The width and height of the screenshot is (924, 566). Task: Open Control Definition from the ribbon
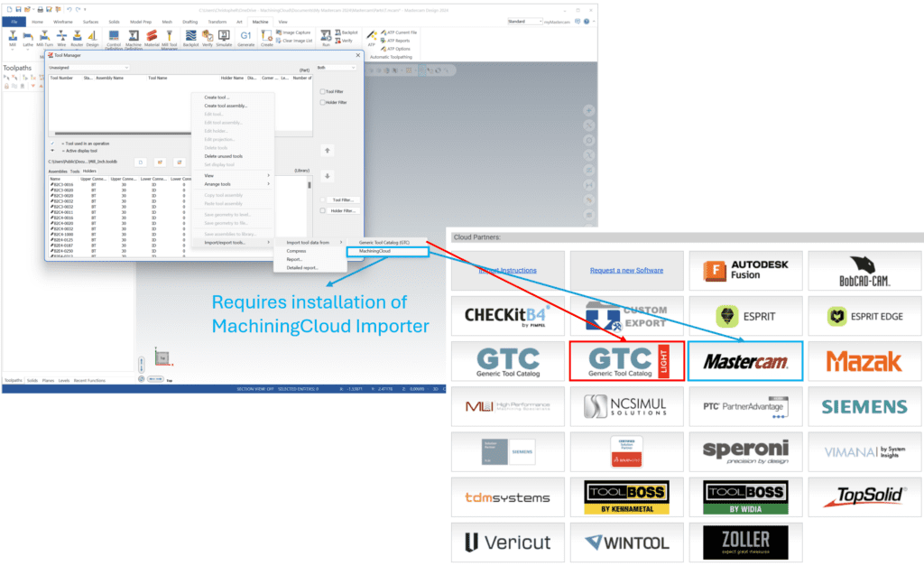click(x=114, y=39)
